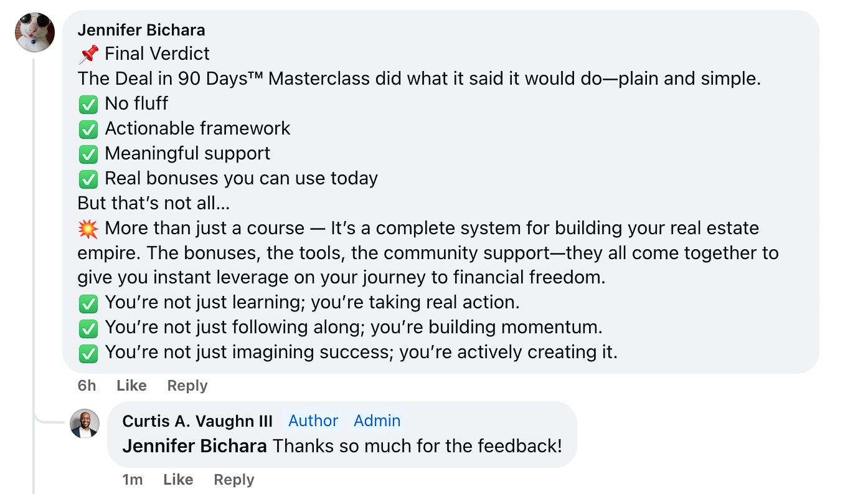Image resolution: width=868 pixels, height=494 pixels.
Task: Open Curtis A. Vaughn III's profile photo
Action: 85,424
